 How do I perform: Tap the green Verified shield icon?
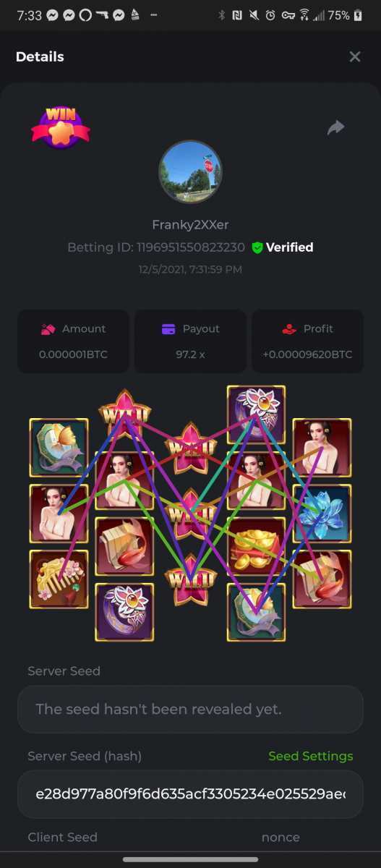pos(257,247)
